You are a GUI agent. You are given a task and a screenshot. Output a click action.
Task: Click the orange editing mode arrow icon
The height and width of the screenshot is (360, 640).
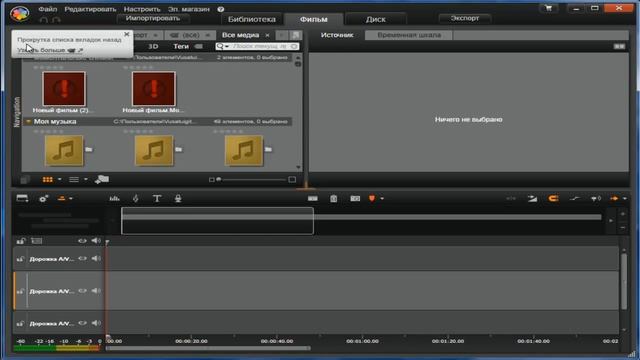(614, 198)
